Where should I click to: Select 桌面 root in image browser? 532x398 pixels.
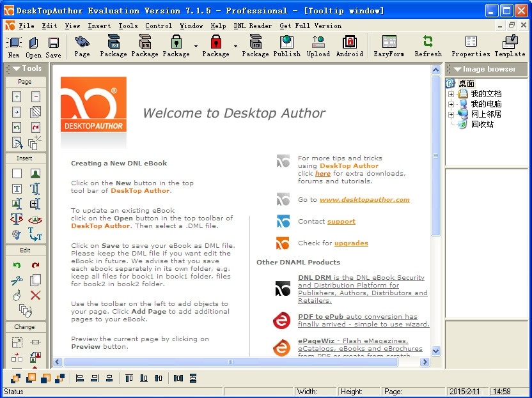467,84
